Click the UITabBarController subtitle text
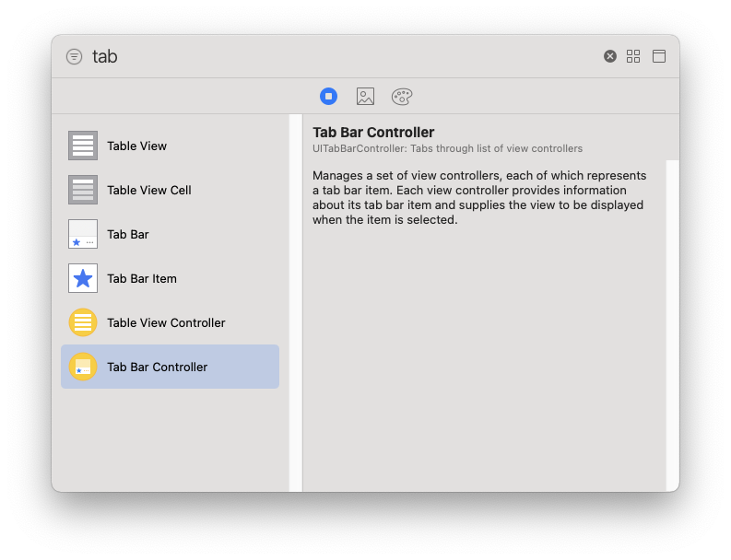Image resolution: width=731 pixels, height=560 pixels. point(448,148)
